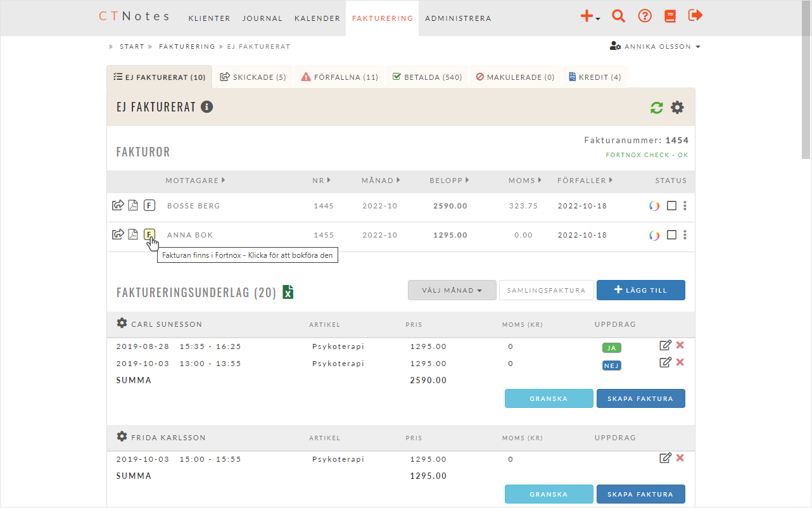Click Granska for Frida Karlsson
The image size is (812, 508).
click(x=549, y=494)
